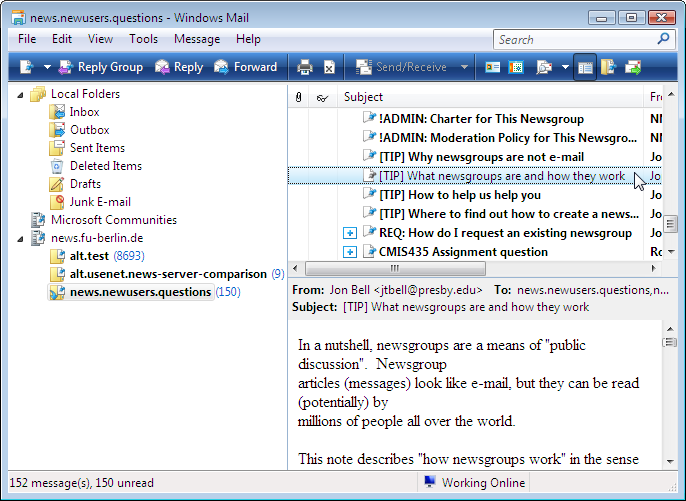Click the Forward button
Screen dimensions: 686x501
pos(245,67)
